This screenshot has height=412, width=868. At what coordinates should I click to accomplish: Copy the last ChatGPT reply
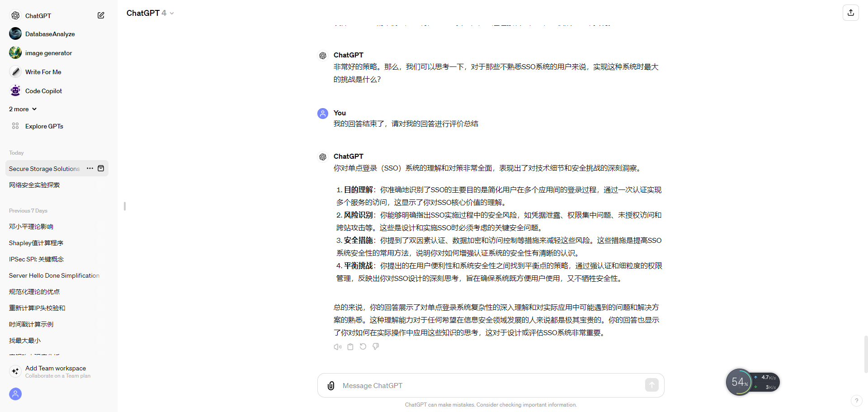(350, 347)
